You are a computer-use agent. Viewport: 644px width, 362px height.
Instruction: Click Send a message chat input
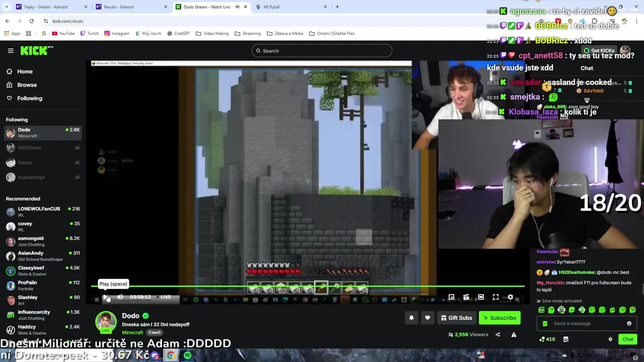click(x=587, y=323)
